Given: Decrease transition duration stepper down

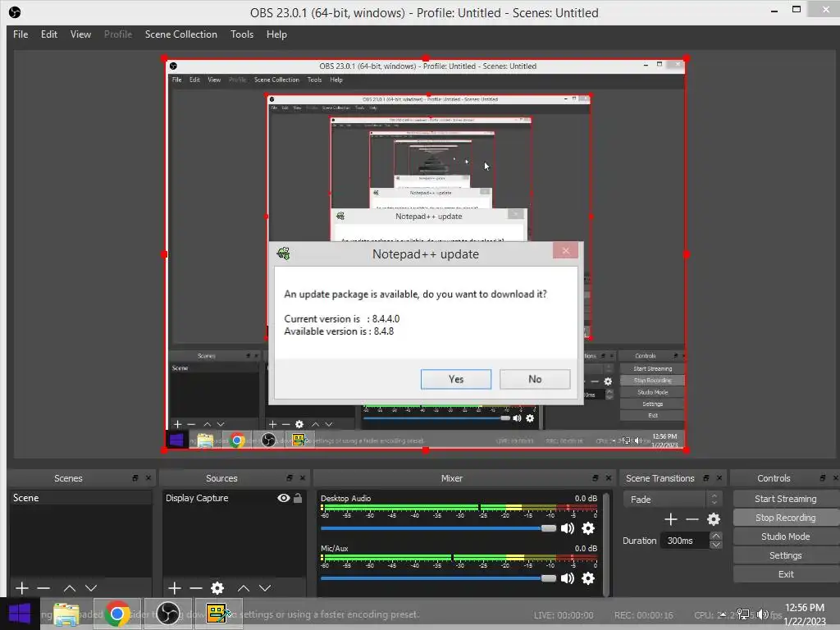Looking at the screenshot, I should (716, 545).
